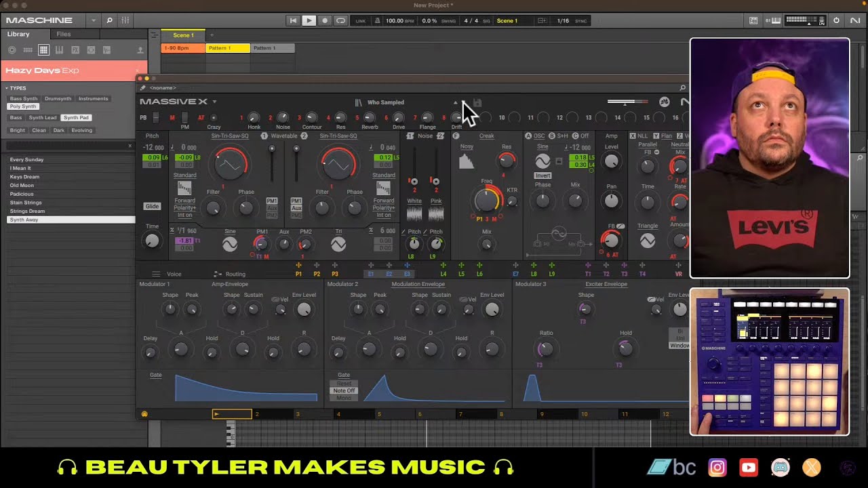Open the Exciter Envelope type menu

606,284
